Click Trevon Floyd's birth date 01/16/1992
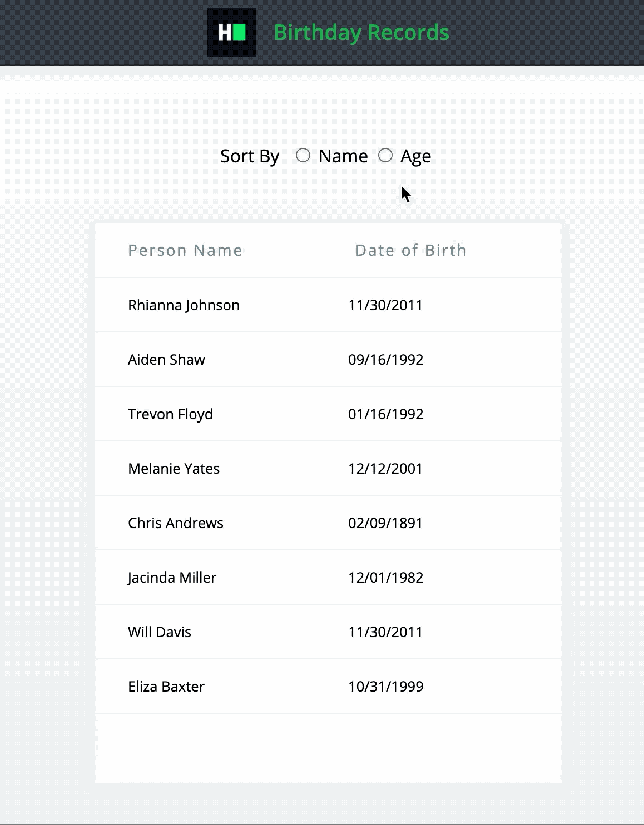Viewport: 644px width, 825px height. coord(385,414)
